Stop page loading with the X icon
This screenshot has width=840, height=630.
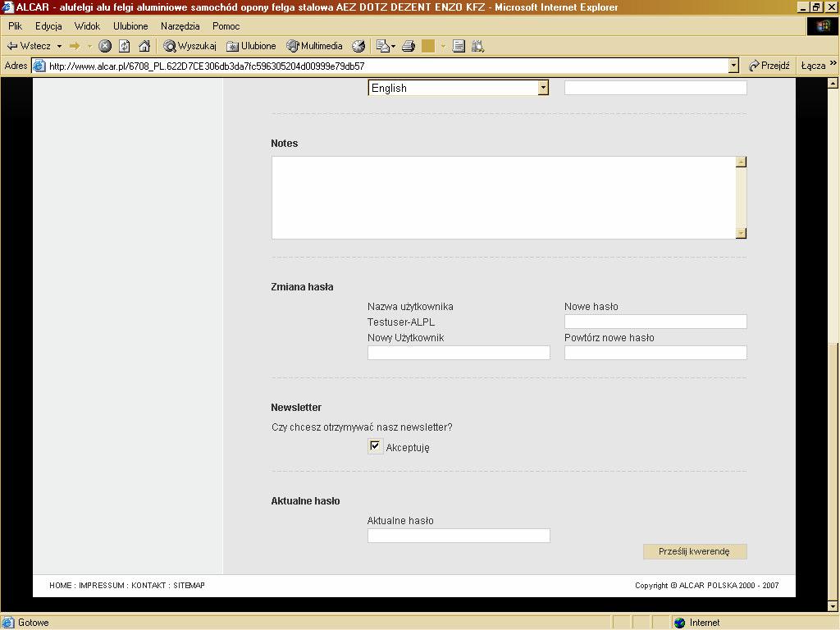[105, 46]
